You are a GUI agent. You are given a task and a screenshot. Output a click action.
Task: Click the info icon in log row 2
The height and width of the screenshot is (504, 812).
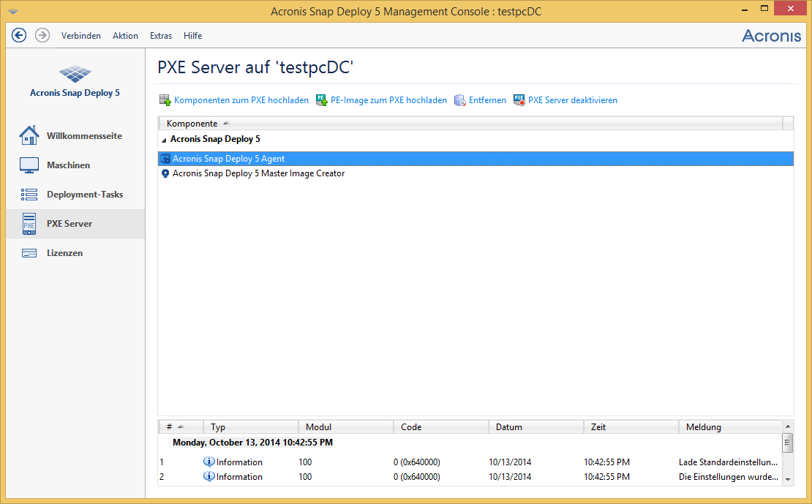point(208,476)
